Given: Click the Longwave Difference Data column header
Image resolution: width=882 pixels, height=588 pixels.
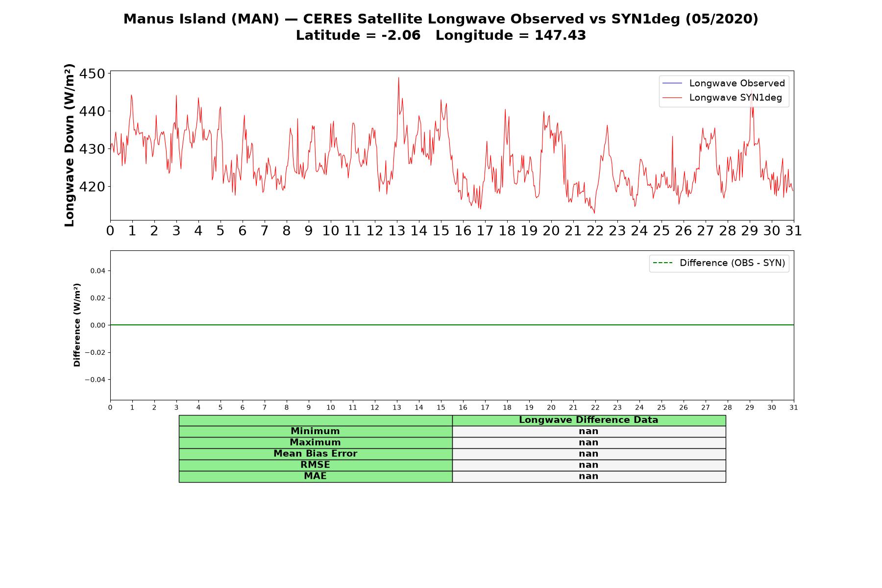Looking at the screenshot, I should [x=588, y=420].
